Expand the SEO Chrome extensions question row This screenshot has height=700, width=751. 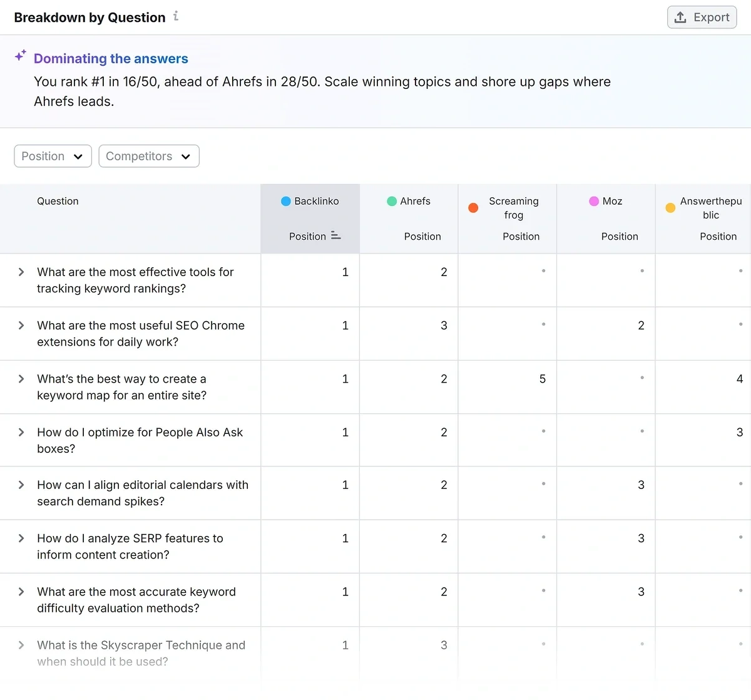[21, 325]
